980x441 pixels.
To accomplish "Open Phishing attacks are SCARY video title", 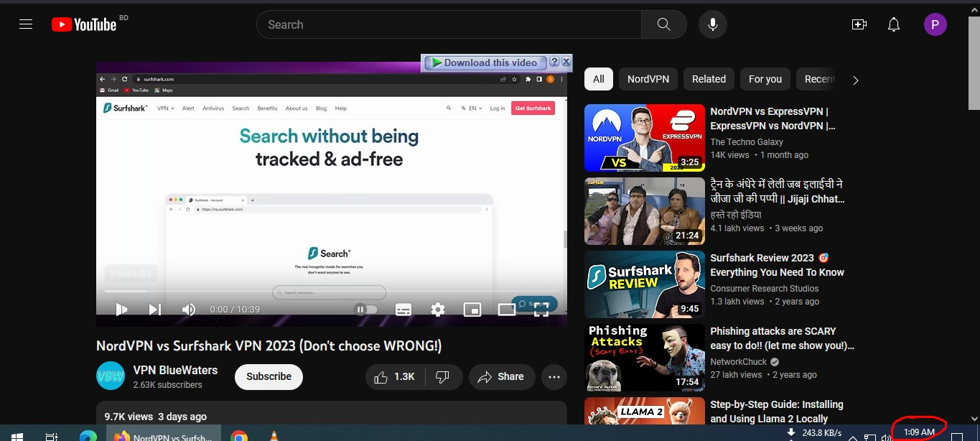I will (x=783, y=338).
